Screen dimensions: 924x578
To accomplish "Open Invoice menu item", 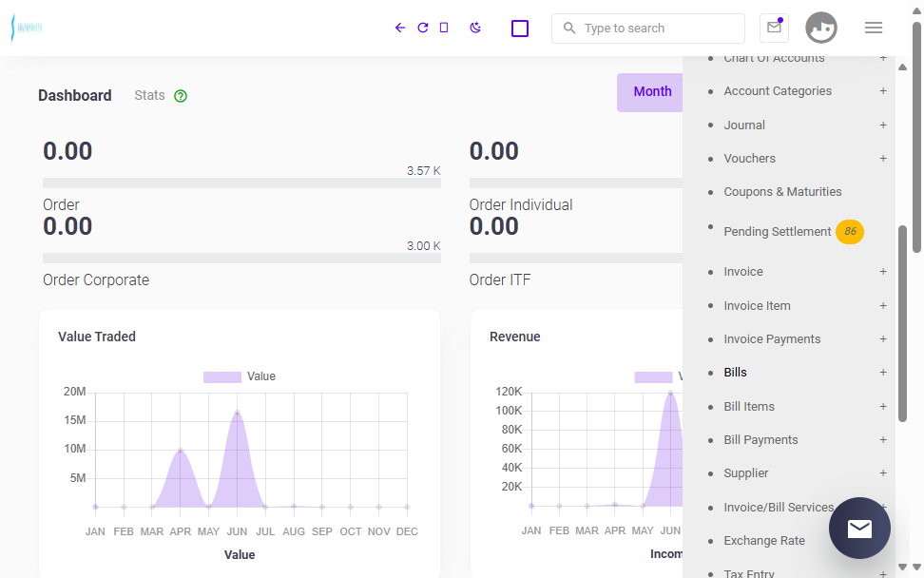I will (743, 272).
